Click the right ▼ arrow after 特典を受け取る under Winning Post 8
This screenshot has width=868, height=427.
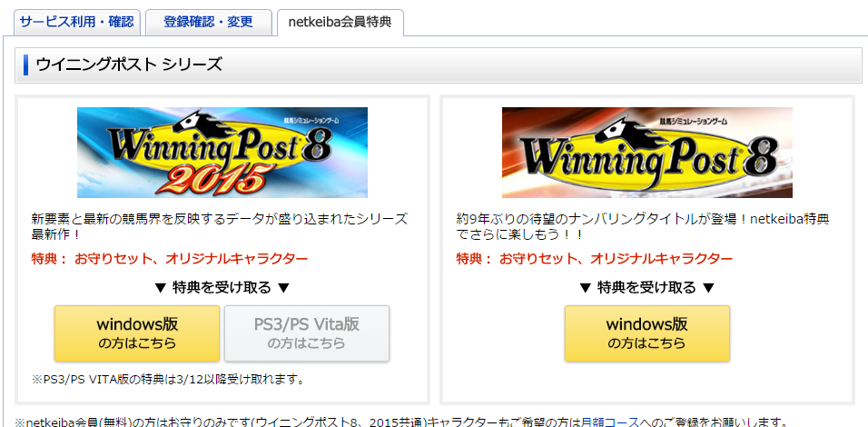[708, 288]
